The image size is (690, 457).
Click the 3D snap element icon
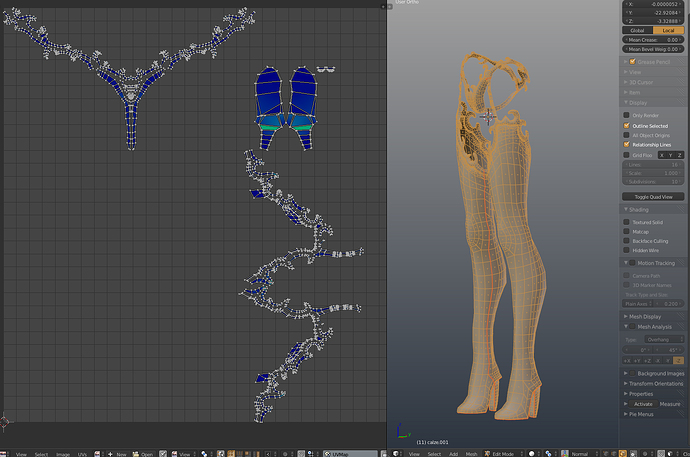(670, 453)
